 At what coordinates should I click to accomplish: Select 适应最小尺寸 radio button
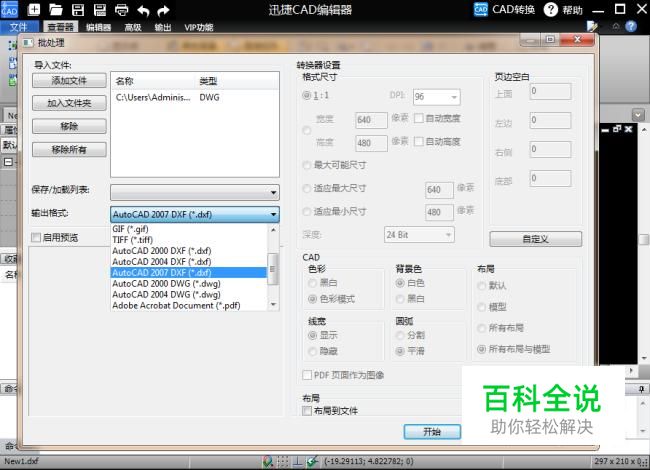tap(307, 212)
